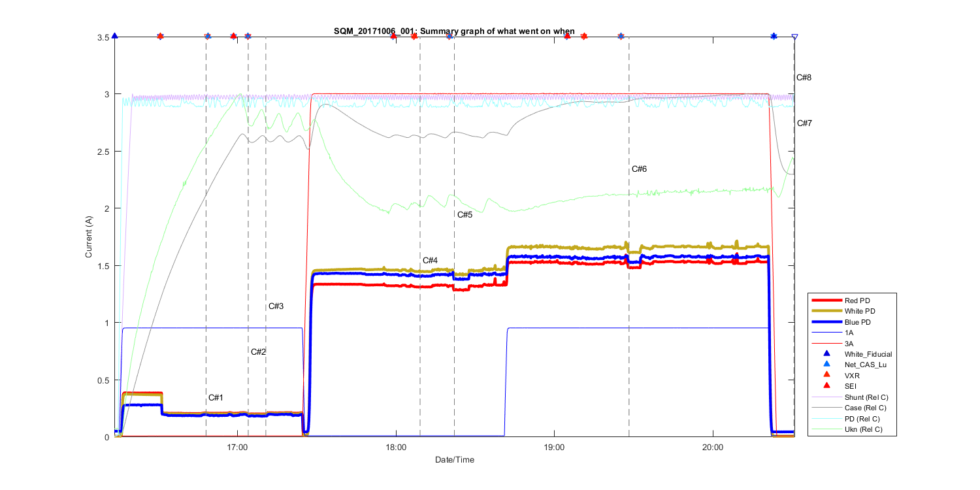Click the Current (A) y-axis label
980x490 pixels.
89,237
